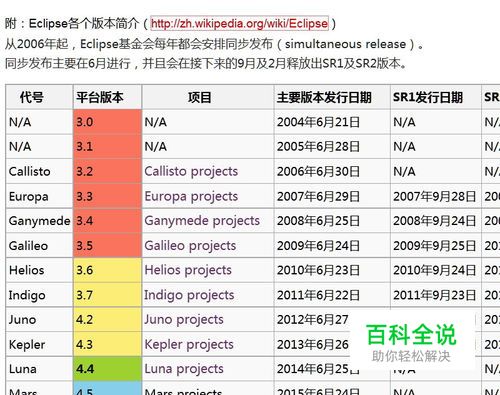Screen dimensions: 500x395
Task: Open the Ganymede projects link
Action: [x=202, y=221]
